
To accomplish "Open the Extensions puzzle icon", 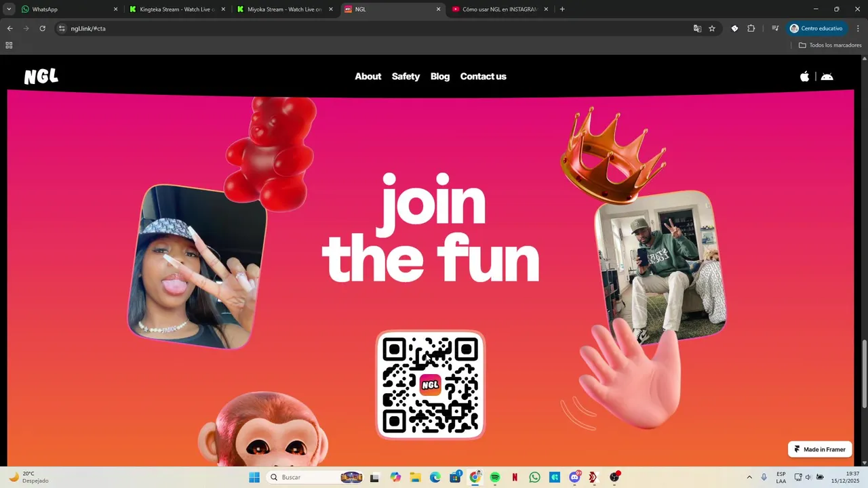I will (751, 28).
